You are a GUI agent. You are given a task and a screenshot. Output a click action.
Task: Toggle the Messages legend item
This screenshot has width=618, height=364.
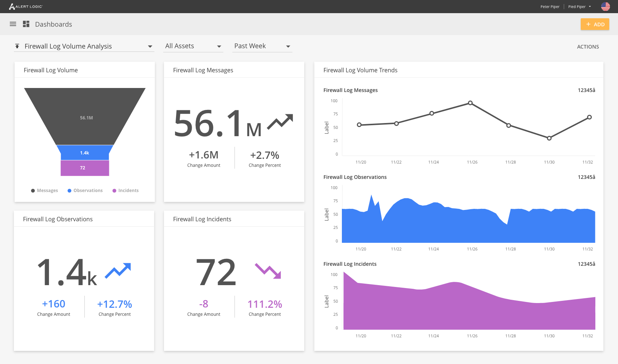[x=45, y=191]
